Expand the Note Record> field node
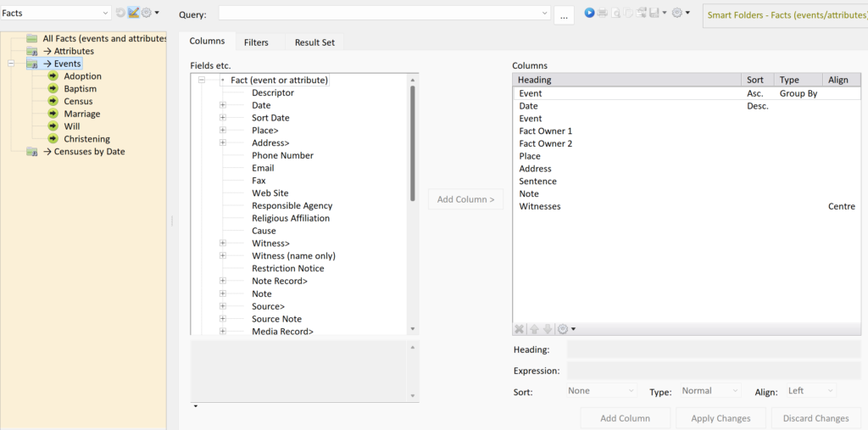This screenshot has height=430, width=868. (x=223, y=281)
